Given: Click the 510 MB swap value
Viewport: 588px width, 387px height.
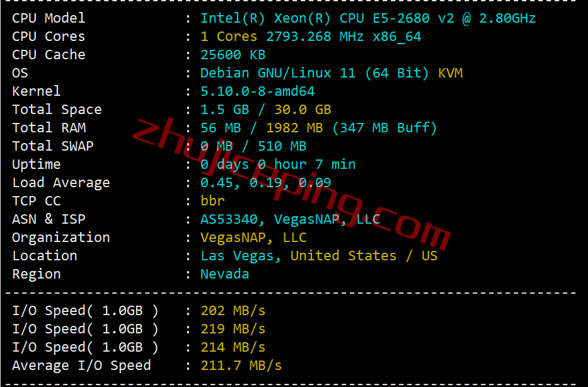Looking at the screenshot, I should click(282, 146).
